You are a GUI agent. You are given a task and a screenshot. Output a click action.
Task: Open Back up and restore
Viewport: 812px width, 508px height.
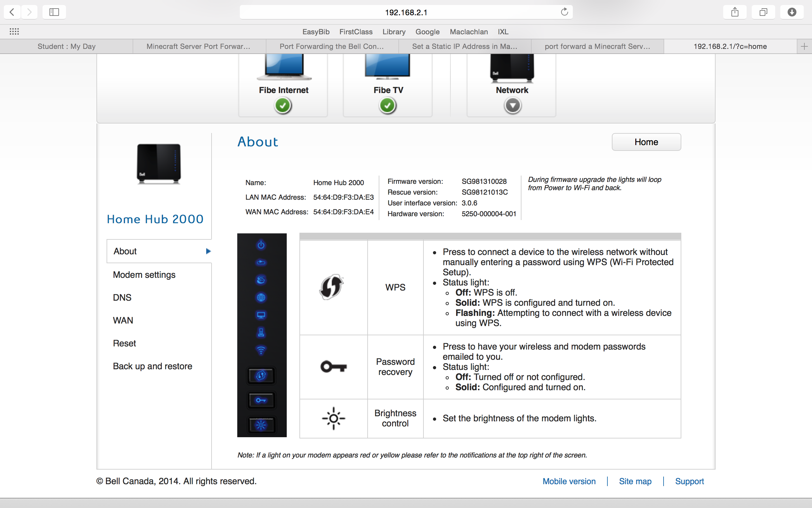pos(152,366)
